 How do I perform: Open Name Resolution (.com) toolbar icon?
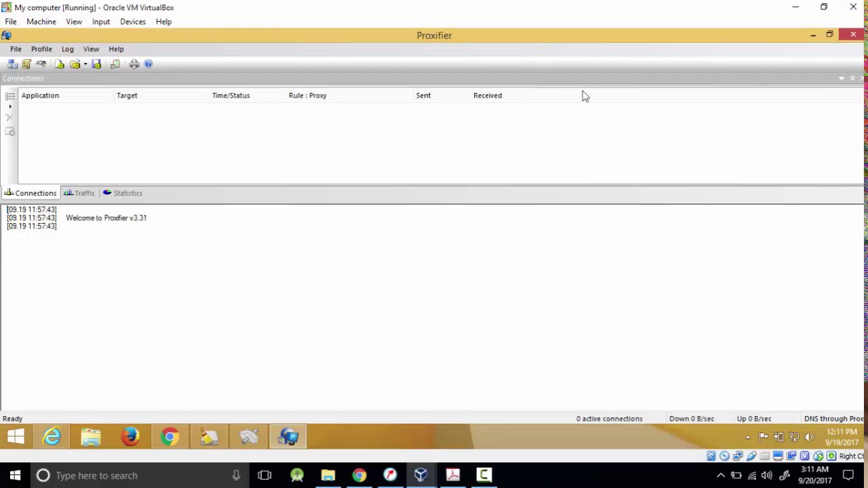41,64
